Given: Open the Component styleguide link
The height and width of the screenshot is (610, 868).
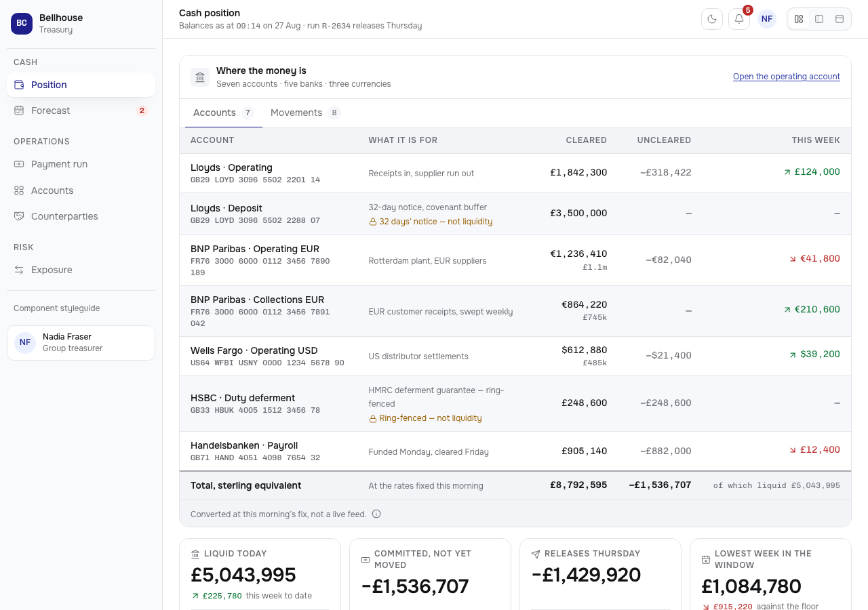Looking at the screenshot, I should point(56,308).
